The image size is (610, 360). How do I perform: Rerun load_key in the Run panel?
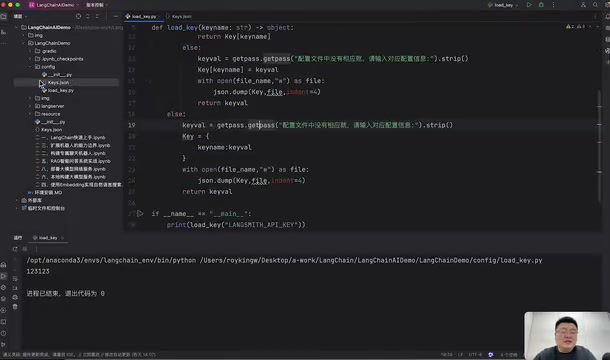click(15, 249)
